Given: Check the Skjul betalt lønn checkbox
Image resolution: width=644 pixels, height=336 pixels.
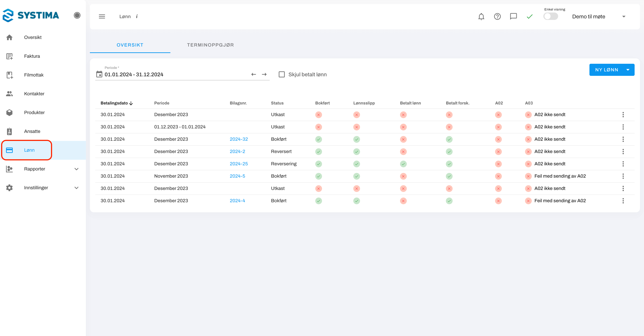Looking at the screenshot, I should click(282, 74).
